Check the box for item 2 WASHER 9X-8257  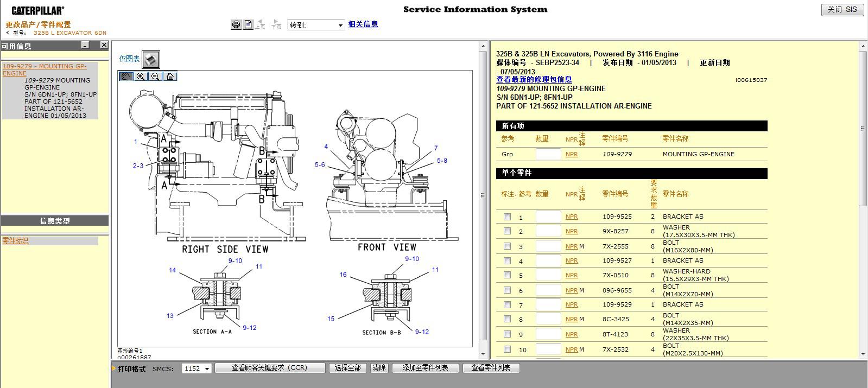(x=507, y=231)
